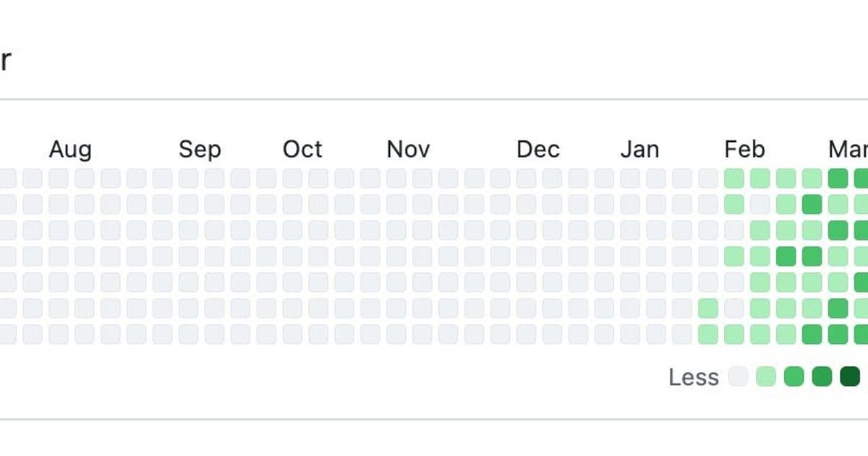The width and height of the screenshot is (868, 456).
Task: Click the leftmost green cell in bottom row
Action: [708, 334]
